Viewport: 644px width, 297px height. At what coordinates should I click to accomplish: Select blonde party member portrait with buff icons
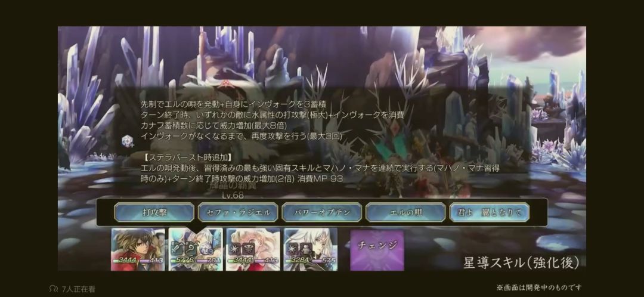pos(253,249)
